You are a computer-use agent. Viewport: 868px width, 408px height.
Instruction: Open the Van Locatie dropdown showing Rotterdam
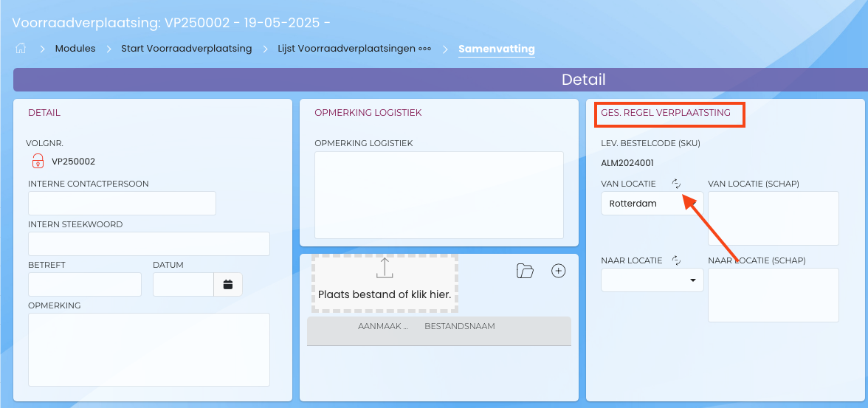pyautogui.click(x=652, y=203)
